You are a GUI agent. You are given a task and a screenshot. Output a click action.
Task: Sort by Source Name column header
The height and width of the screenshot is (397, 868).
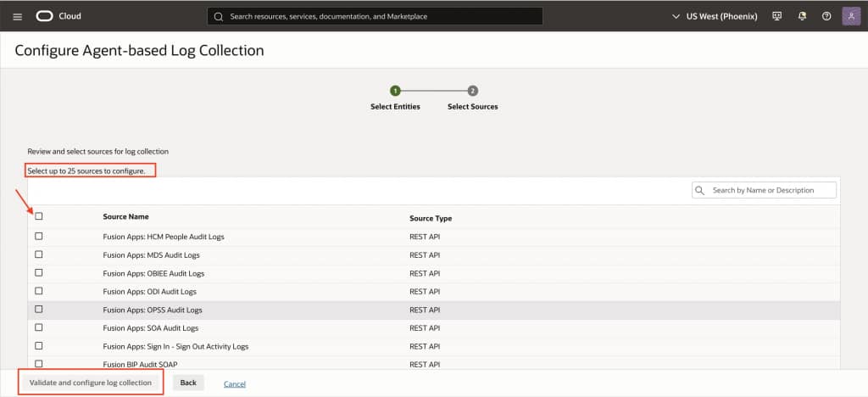click(125, 216)
